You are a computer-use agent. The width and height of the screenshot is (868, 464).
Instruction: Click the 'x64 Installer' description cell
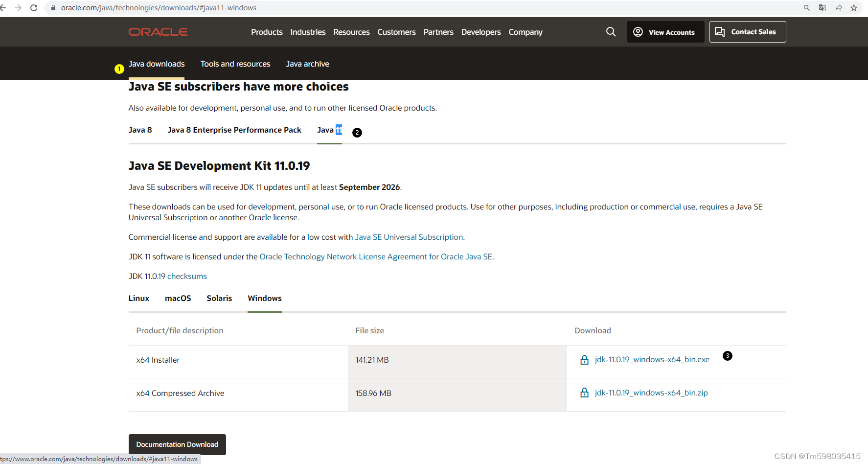point(238,362)
